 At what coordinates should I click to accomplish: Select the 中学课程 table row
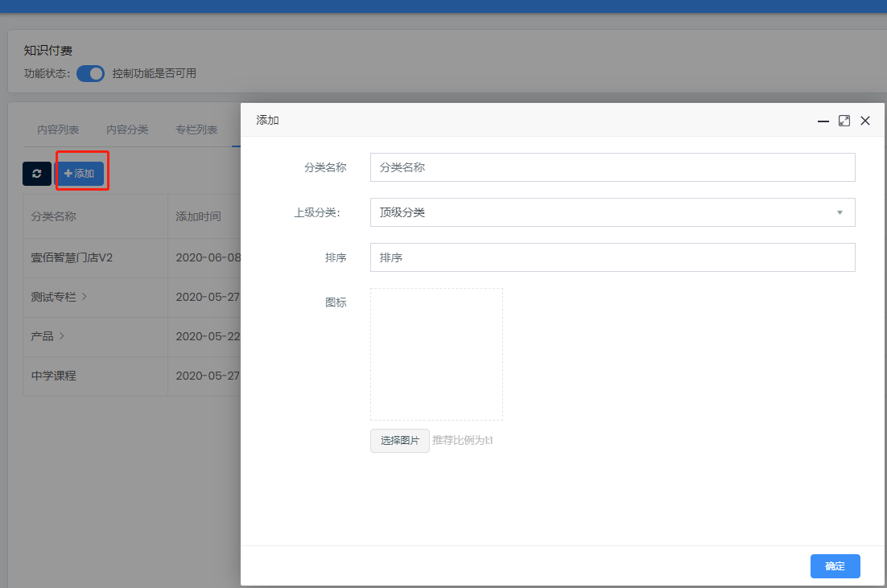(54, 376)
